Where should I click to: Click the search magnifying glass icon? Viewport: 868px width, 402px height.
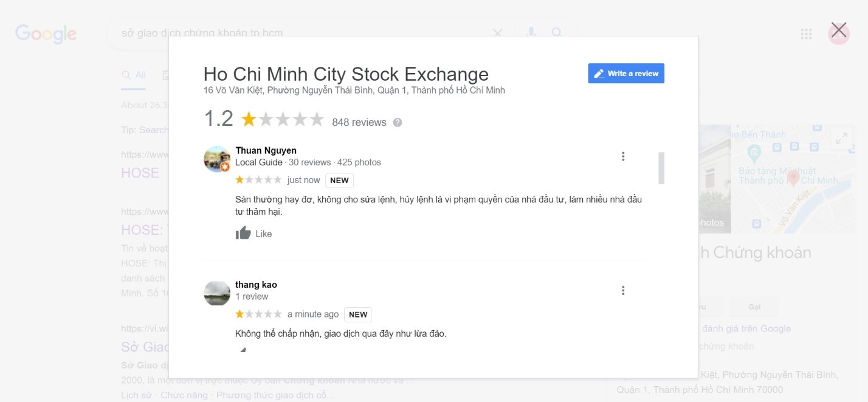[556, 33]
